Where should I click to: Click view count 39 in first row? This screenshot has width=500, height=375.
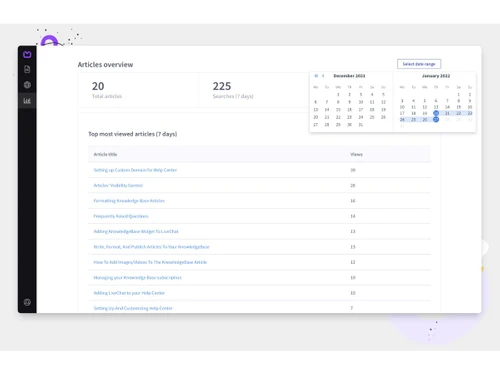353,170
